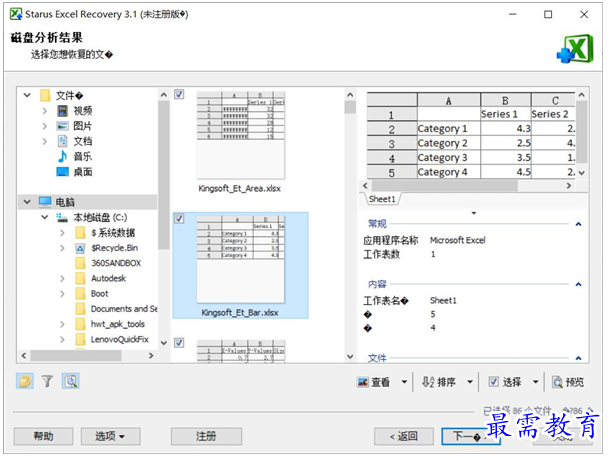Click the search files magnifier icon

click(x=71, y=381)
